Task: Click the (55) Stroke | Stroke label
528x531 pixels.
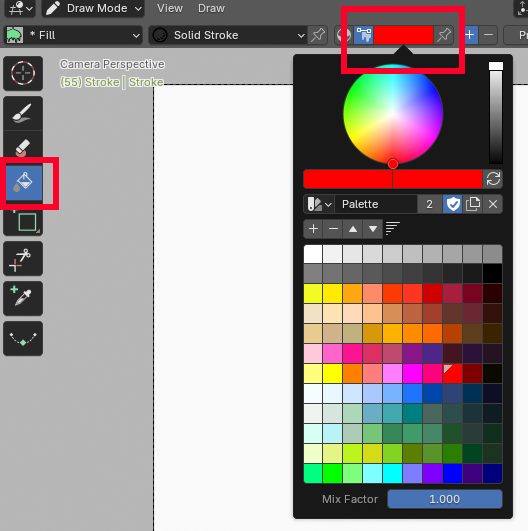Action: (x=112, y=82)
